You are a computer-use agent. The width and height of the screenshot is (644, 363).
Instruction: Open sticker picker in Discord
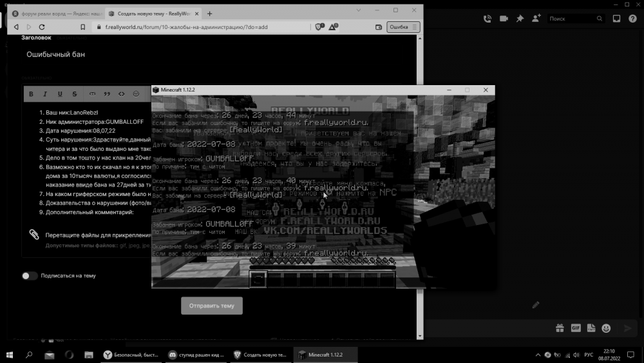point(591,328)
